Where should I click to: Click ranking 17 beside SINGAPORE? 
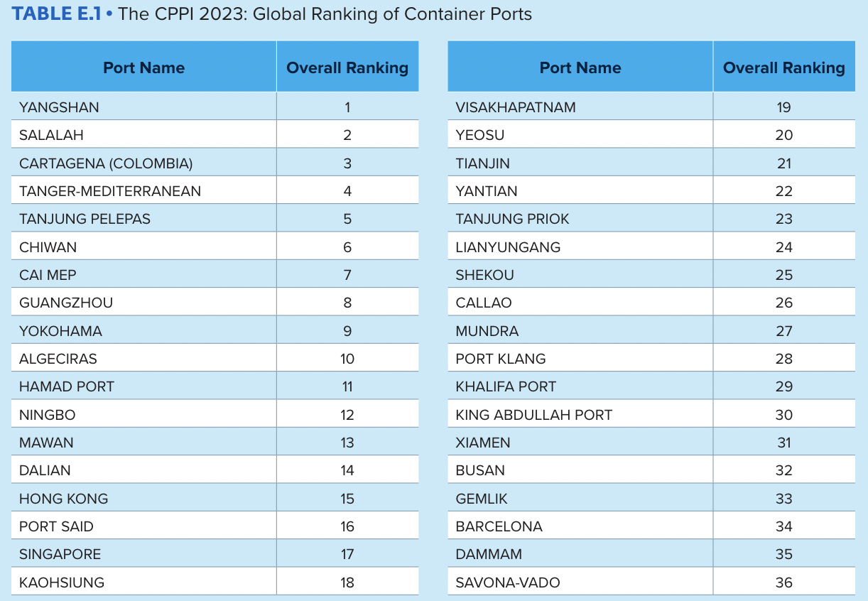(347, 554)
